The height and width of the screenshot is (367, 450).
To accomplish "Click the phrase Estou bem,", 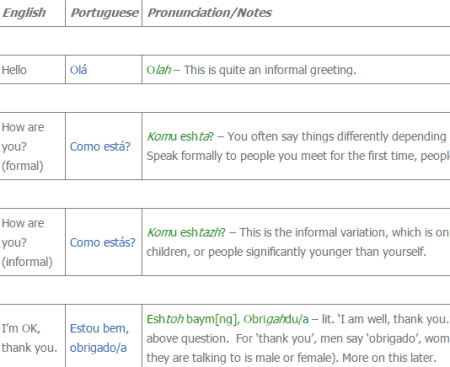I will [99, 328].
